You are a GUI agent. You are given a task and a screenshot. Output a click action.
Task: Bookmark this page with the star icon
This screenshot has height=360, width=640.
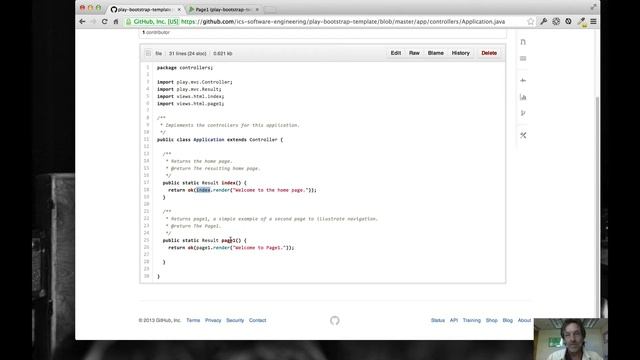[530, 22]
